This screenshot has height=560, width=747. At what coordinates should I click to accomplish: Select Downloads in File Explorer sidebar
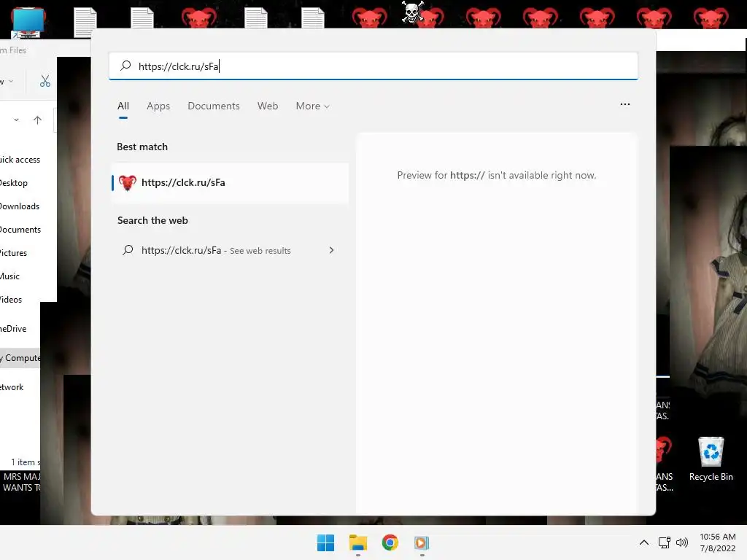coord(20,206)
